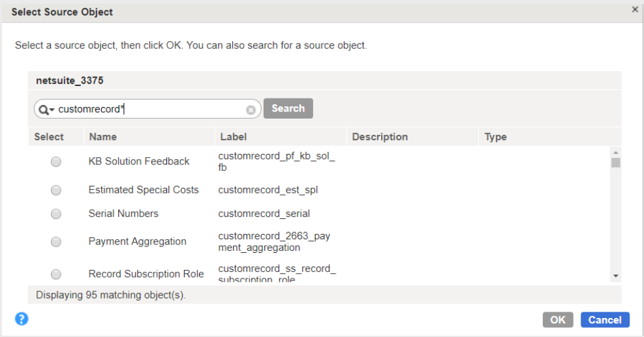
Task: Clear the customrecord* search text
Action: pyautogui.click(x=251, y=110)
